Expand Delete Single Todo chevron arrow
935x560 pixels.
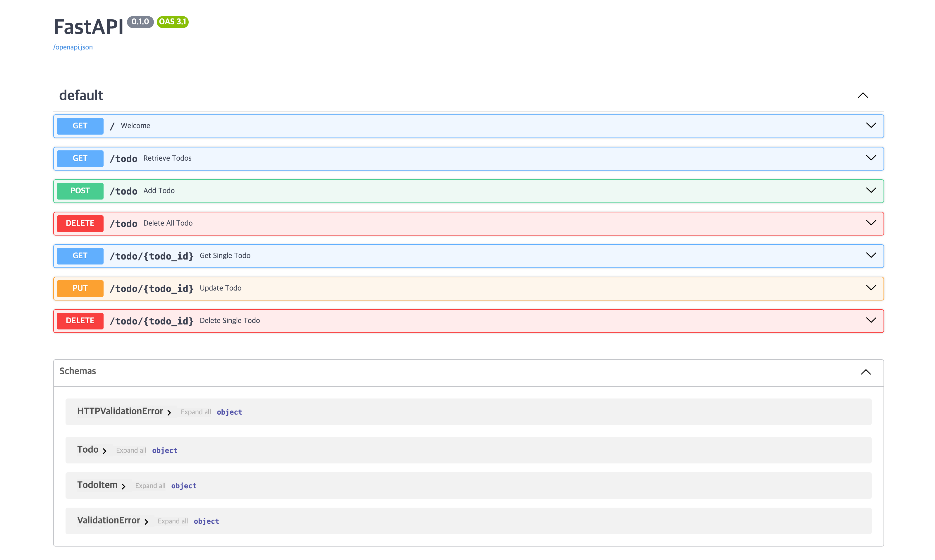pos(870,320)
